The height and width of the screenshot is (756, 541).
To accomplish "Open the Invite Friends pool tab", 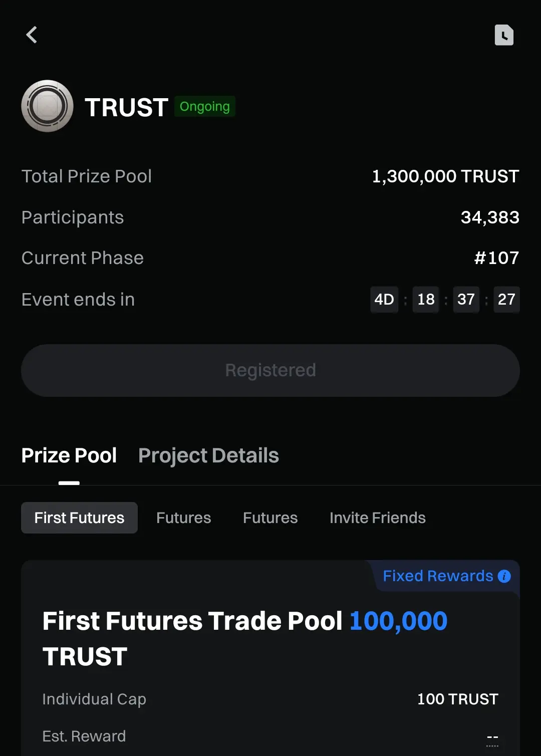I will [x=378, y=518].
